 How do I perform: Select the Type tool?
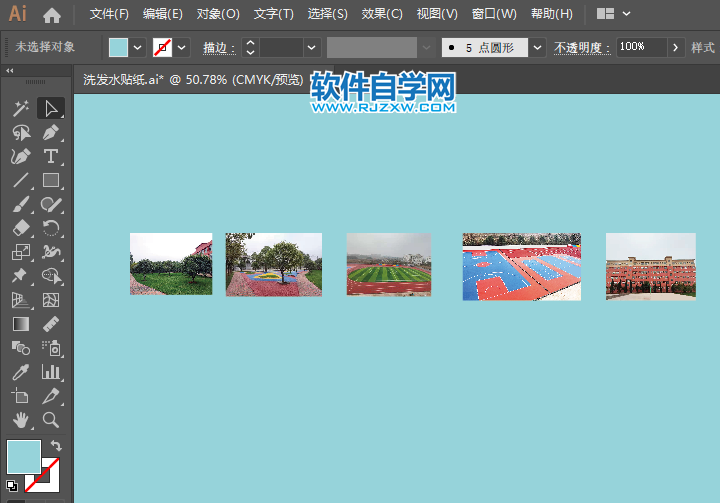pyautogui.click(x=51, y=156)
